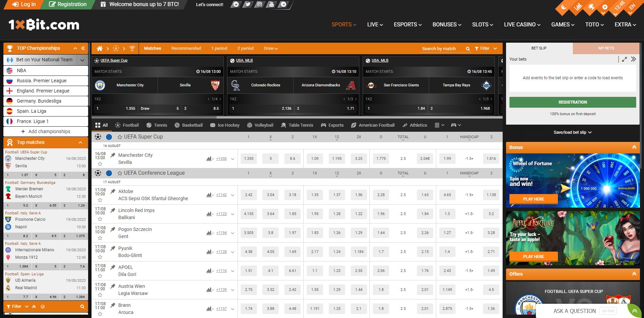Image resolution: width=644 pixels, height=318 pixels.
Task: Click the pin icon next to Pyunik
Action: click(113, 248)
